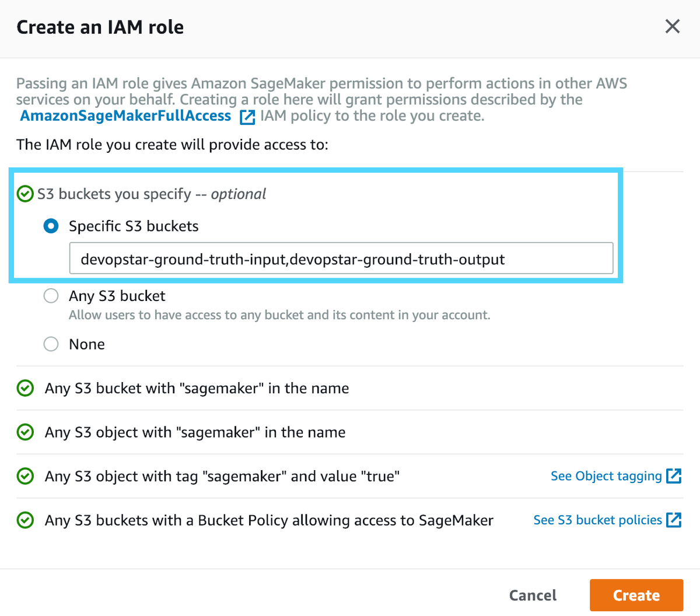Image resolution: width=700 pixels, height=616 pixels.
Task: Click the green check icon beside S3 buckets you specify
Action: 25,193
